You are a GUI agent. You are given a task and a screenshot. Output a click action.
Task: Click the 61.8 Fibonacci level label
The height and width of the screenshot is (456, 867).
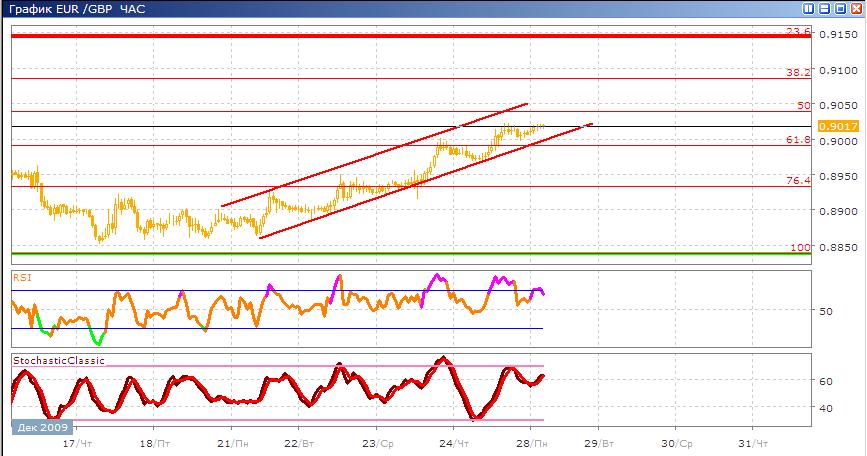coord(798,140)
